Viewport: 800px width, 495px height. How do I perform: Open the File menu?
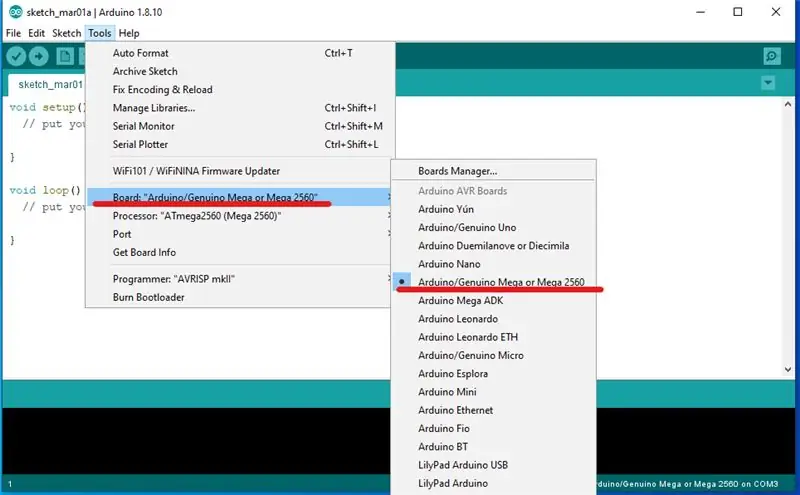pyautogui.click(x=13, y=33)
